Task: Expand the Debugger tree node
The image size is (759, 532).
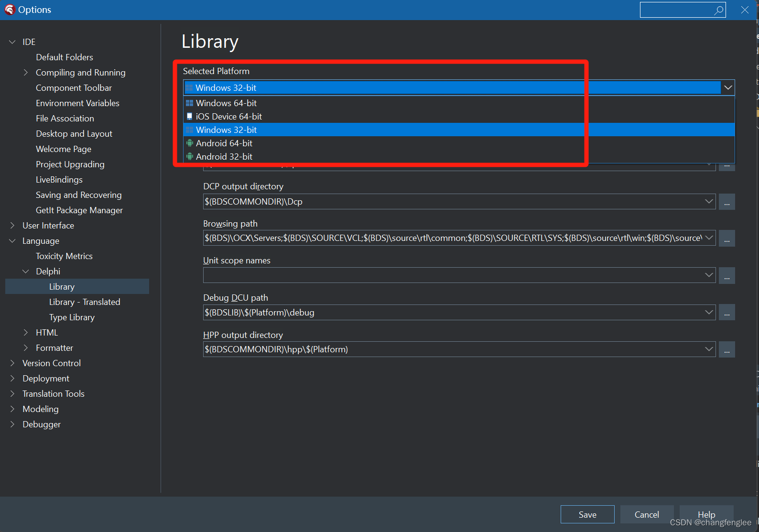Action: (x=12, y=424)
